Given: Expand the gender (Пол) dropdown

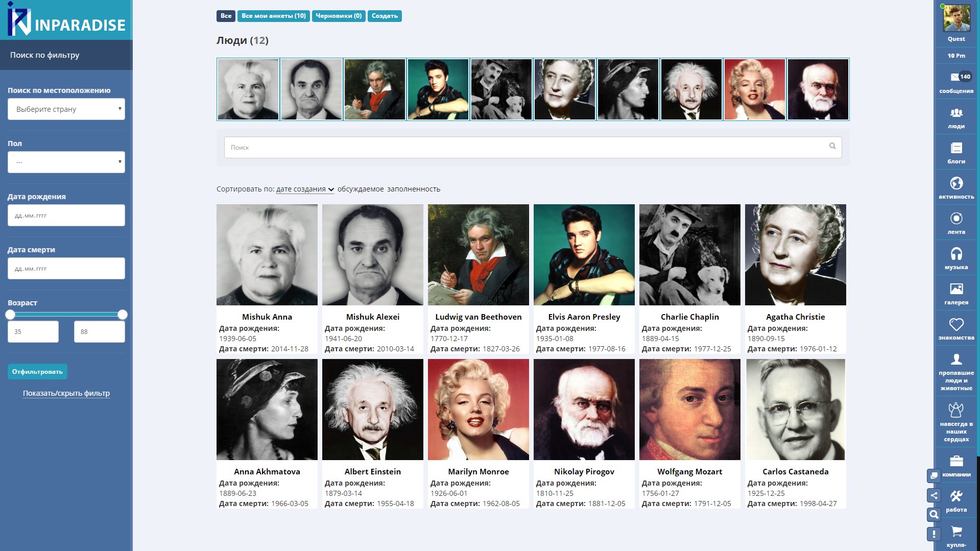Looking at the screenshot, I should point(66,162).
